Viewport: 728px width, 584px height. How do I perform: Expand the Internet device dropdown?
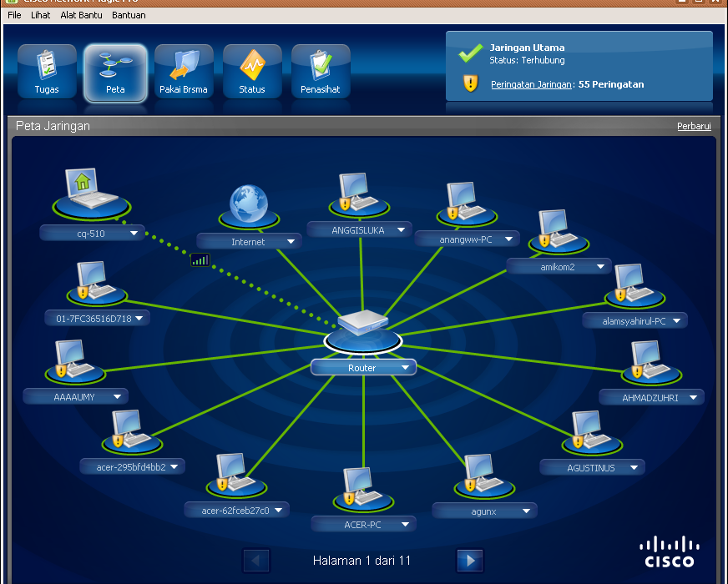coord(291,241)
